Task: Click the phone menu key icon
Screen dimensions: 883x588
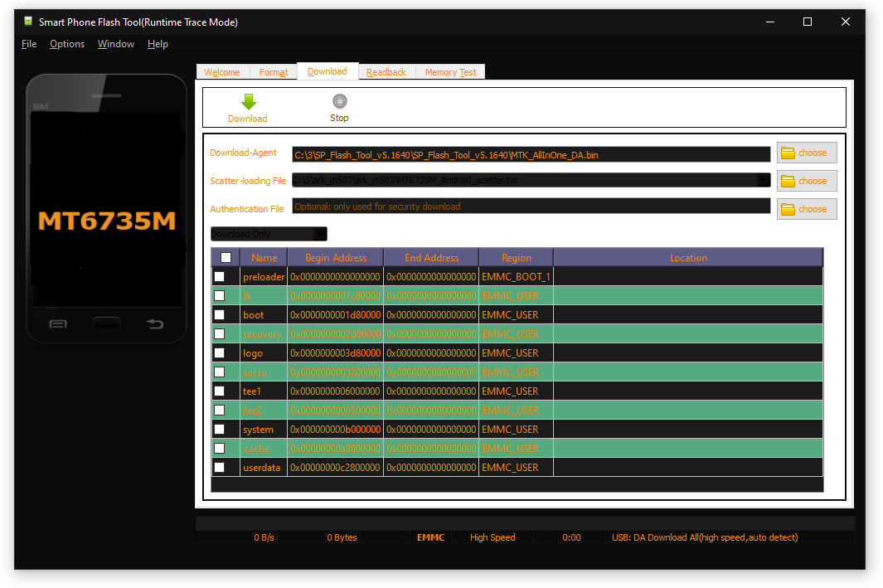Action: coord(58,323)
